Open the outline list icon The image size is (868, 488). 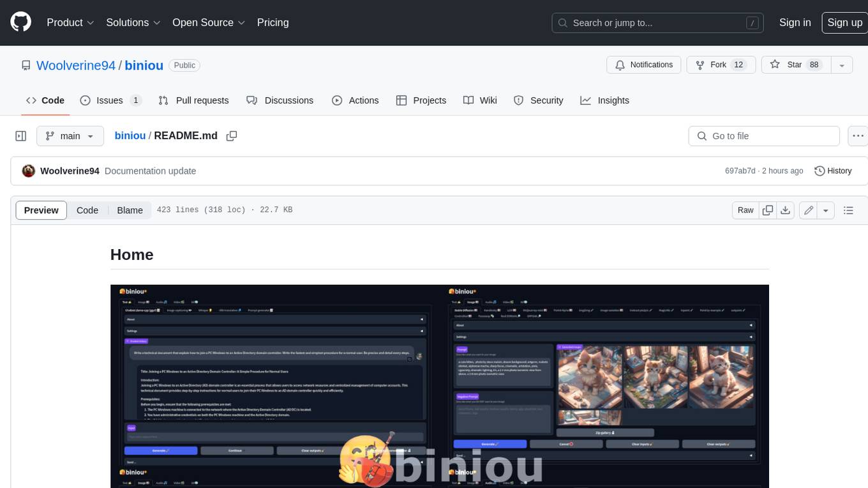click(848, 210)
